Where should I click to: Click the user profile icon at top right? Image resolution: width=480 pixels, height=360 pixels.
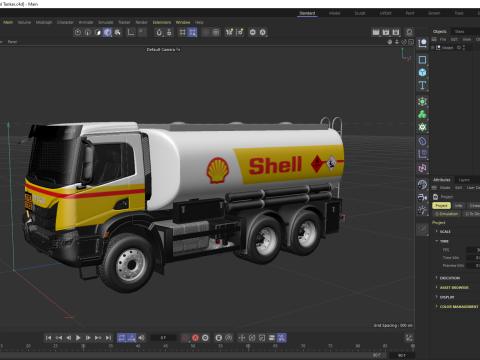pos(409,32)
